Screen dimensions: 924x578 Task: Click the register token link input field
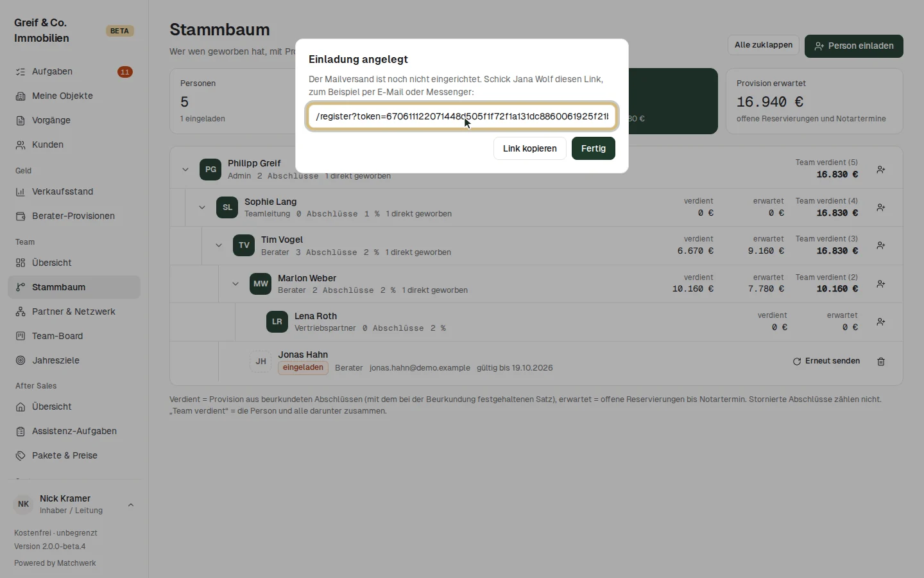coord(462,116)
